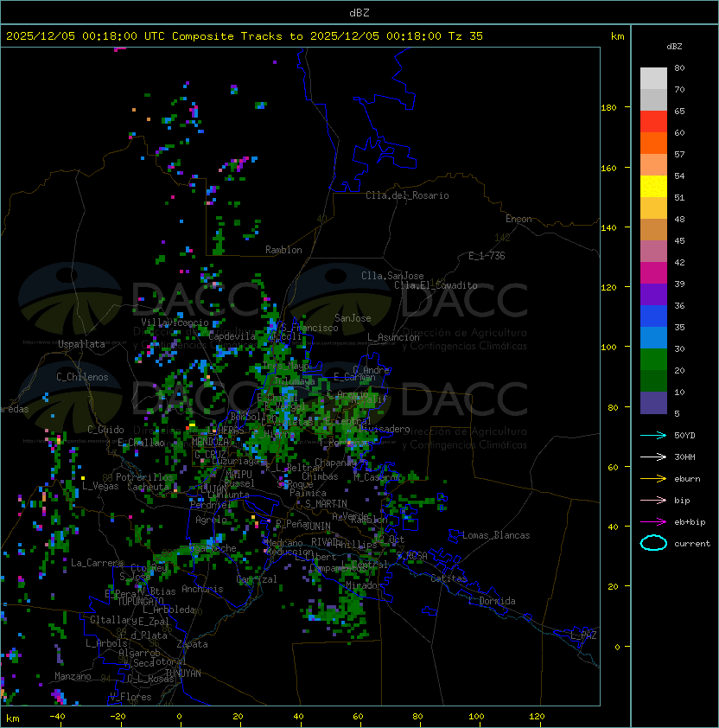The image size is (719, 728).
Task: Select the 10 dBZ slate purple swatch
Action: pos(653,403)
